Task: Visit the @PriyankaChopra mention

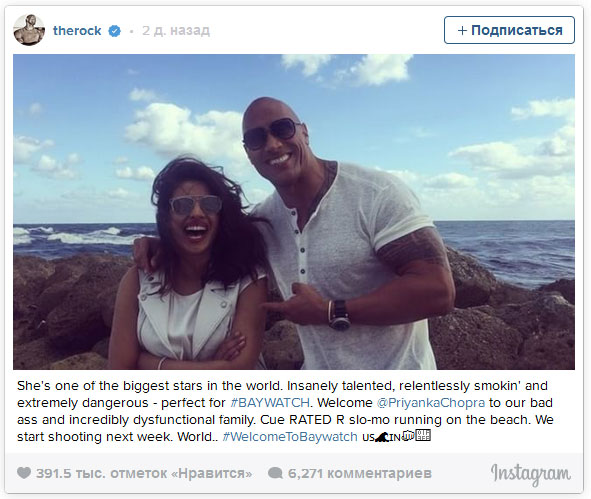Action: [431, 403]
